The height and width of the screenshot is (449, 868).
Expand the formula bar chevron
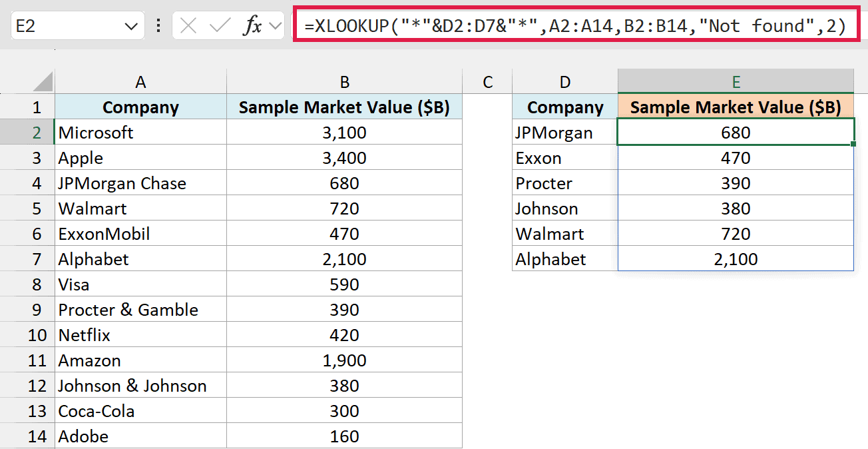(x=276, y=27)
